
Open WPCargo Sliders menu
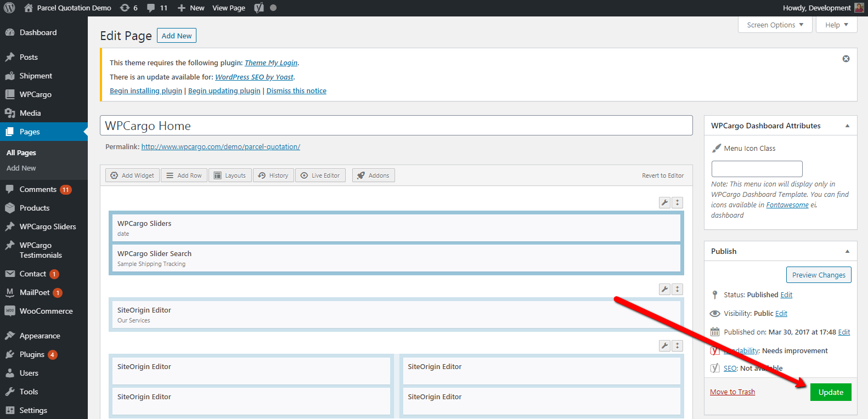tap(44, 227)
